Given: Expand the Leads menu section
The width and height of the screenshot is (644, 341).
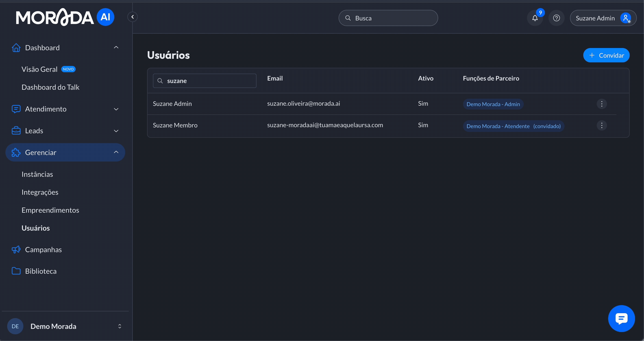Looking at the screenshot, I should coord(116,131).
